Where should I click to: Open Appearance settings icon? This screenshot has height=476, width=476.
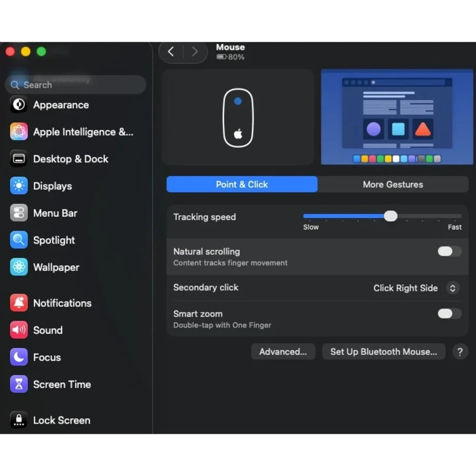click(x=19, y=105)
